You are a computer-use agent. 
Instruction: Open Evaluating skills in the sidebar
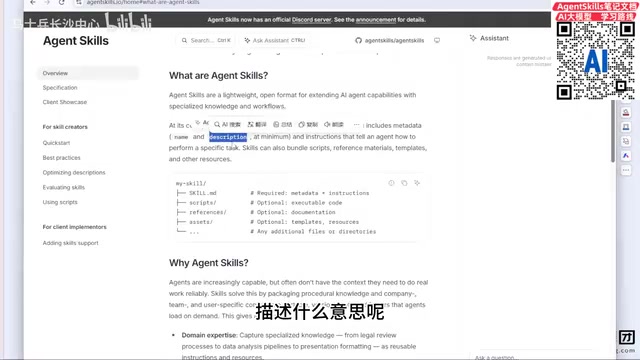point(64,187)
